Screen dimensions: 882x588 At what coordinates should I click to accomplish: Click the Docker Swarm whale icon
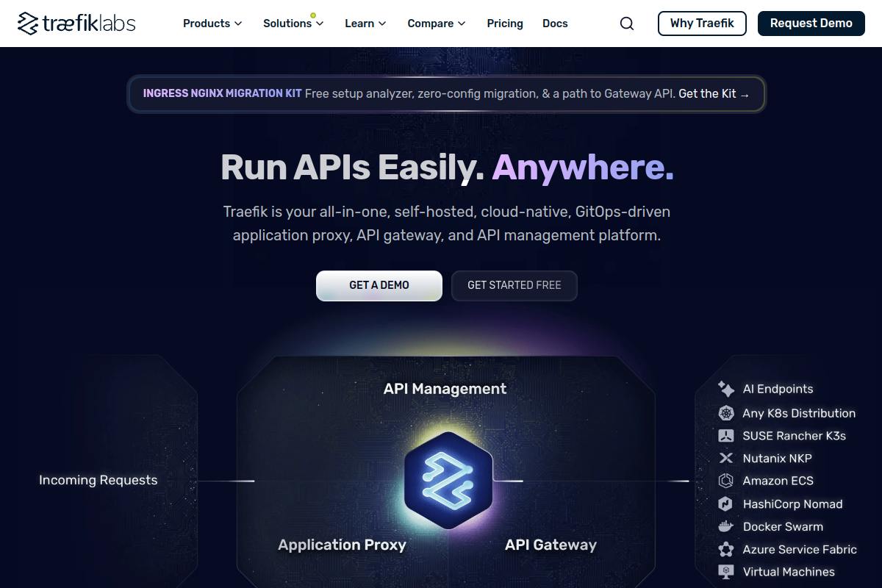click(726, 526)
